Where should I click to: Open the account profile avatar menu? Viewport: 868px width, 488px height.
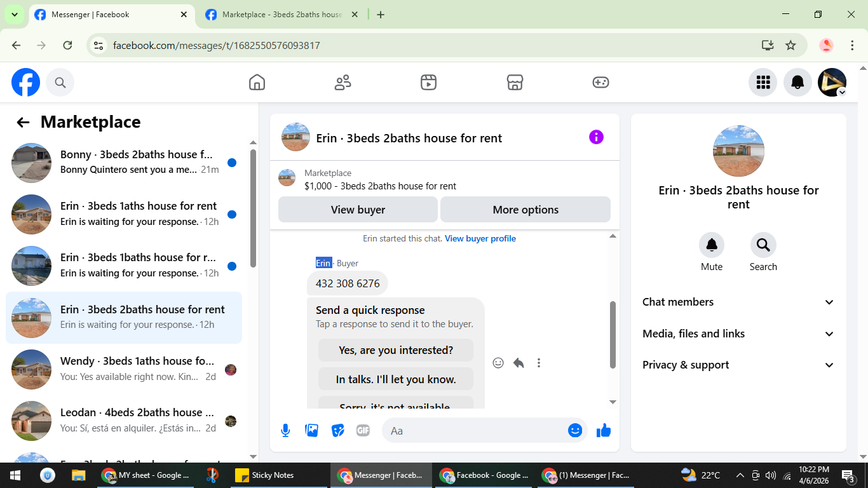pyautogui.click(x=832, y=83)
